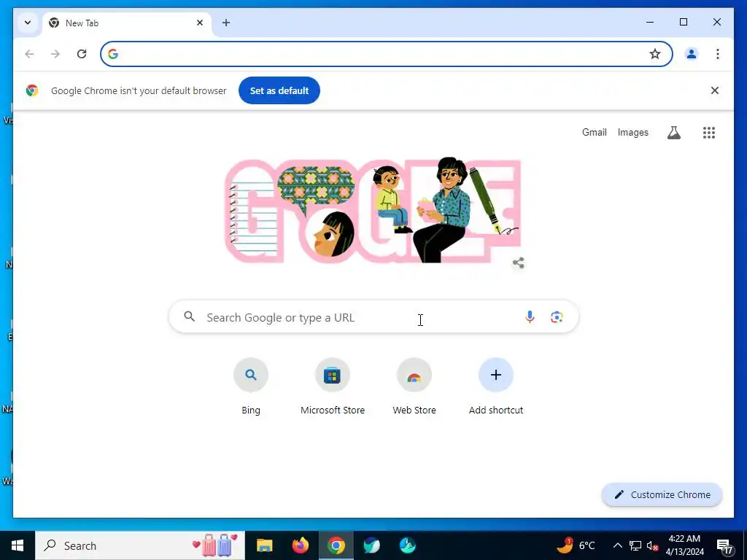Click the Google Doodle image
Viewport: 747px width, 560px height.
[373, 211]
